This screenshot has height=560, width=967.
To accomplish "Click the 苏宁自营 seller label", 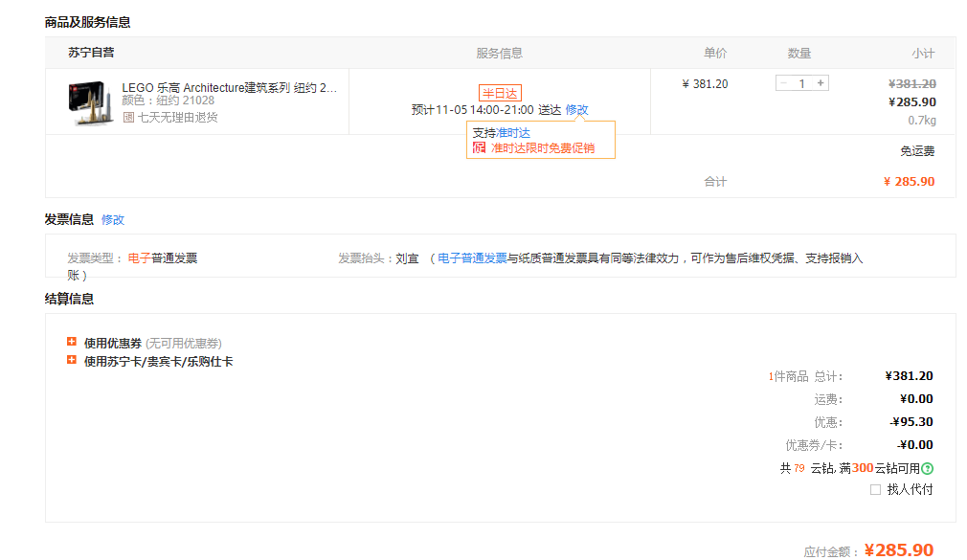I will click(x=91, y=53).
